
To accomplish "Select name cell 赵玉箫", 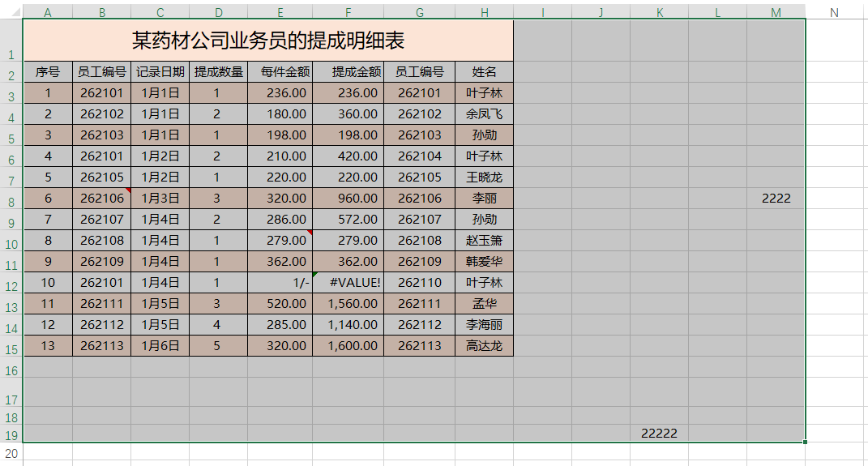I will coord(485,241).
